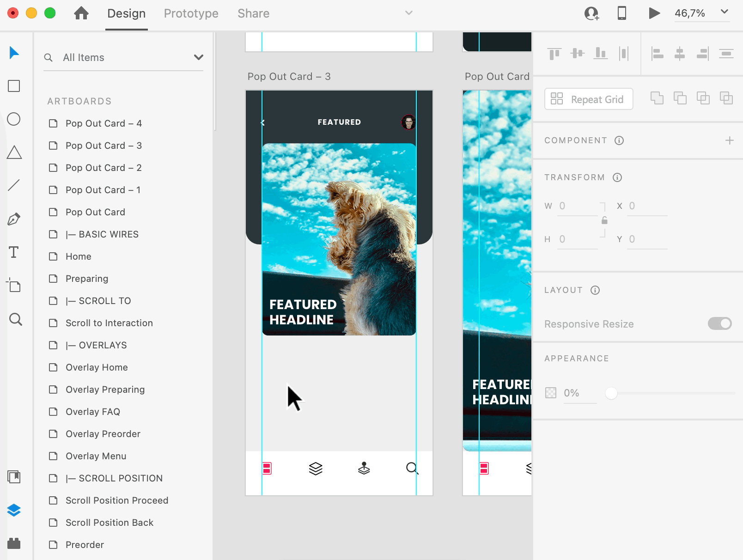Select the Rectangle tool

14,86
